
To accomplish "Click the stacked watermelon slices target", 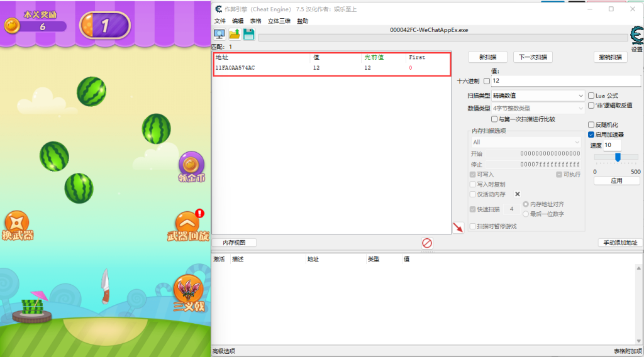I will 32,308.
